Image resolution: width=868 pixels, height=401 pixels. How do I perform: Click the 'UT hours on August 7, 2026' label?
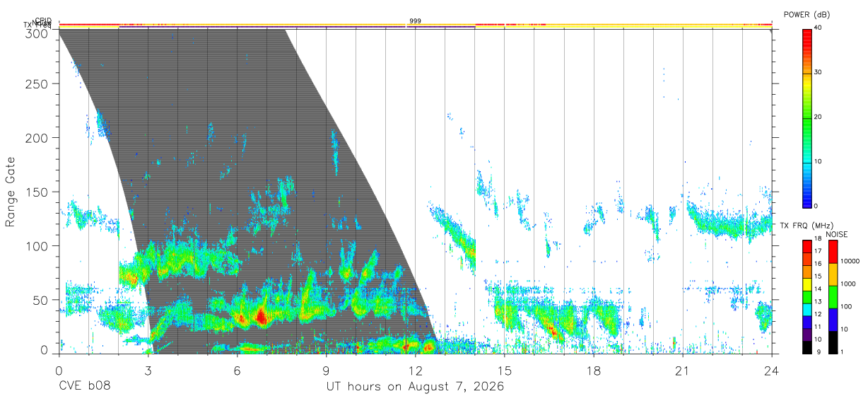pos(415,387)
